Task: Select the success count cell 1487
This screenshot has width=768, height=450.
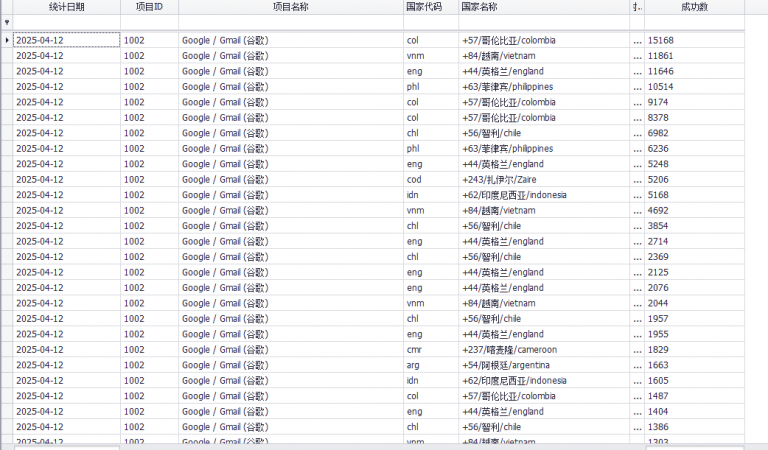Action: click(694, 396)
